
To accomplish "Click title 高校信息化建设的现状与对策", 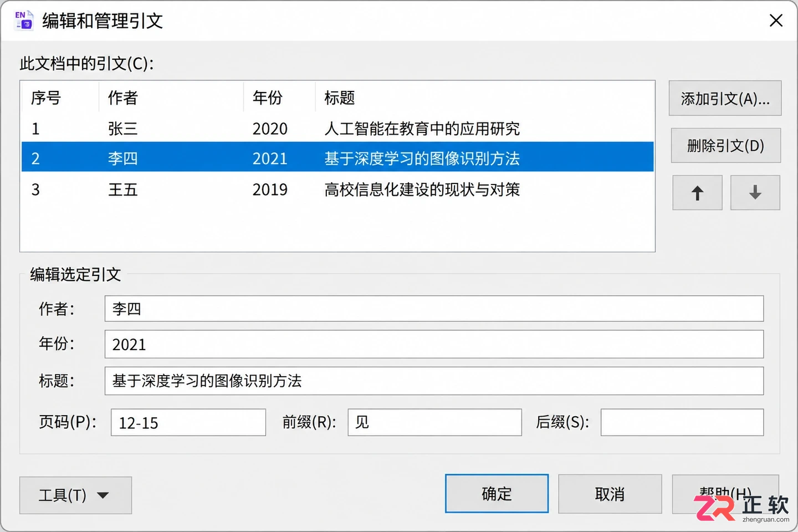I will (x=422, y=190).
